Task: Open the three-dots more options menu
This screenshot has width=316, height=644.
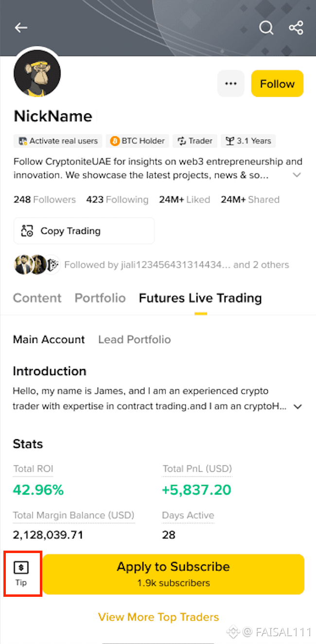Action: point(230,84)
